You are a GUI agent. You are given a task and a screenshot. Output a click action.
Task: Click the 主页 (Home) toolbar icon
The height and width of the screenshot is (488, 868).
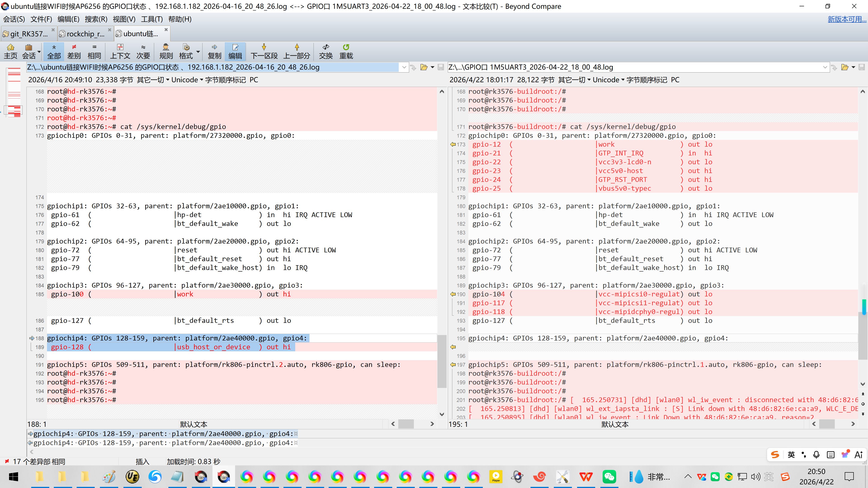10,51
